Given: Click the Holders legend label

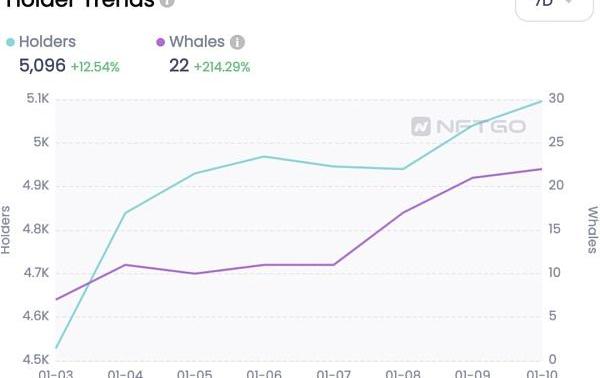Looking at the screenshot, I should 47,42.
